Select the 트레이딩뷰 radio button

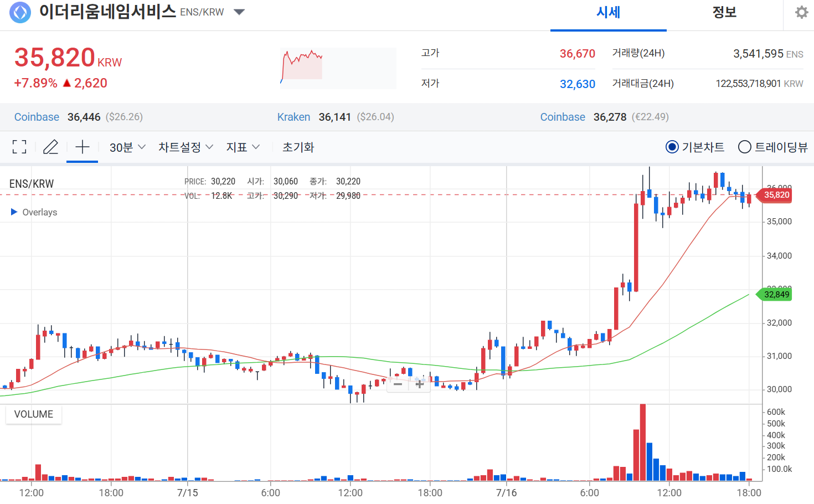[x=745, y=147]
